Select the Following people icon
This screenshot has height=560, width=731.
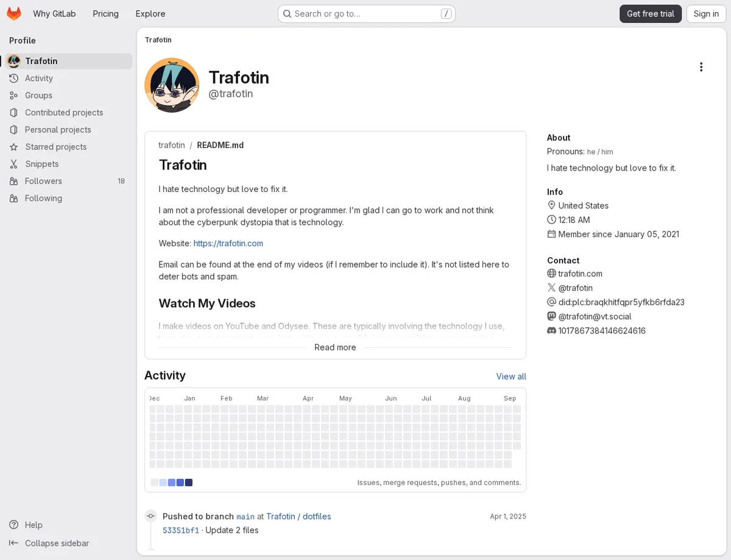[13, 198]
